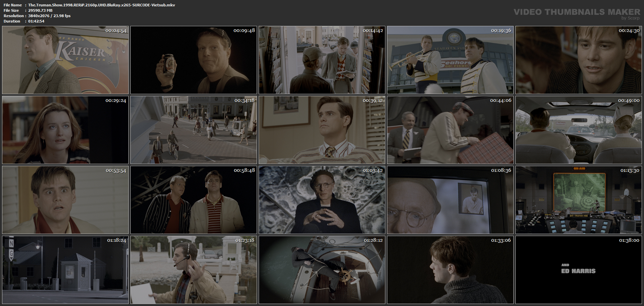This screenshot has width=644, height=306.
Task: Click the file size value 29590.73 MB
Action: pos(40,10)
